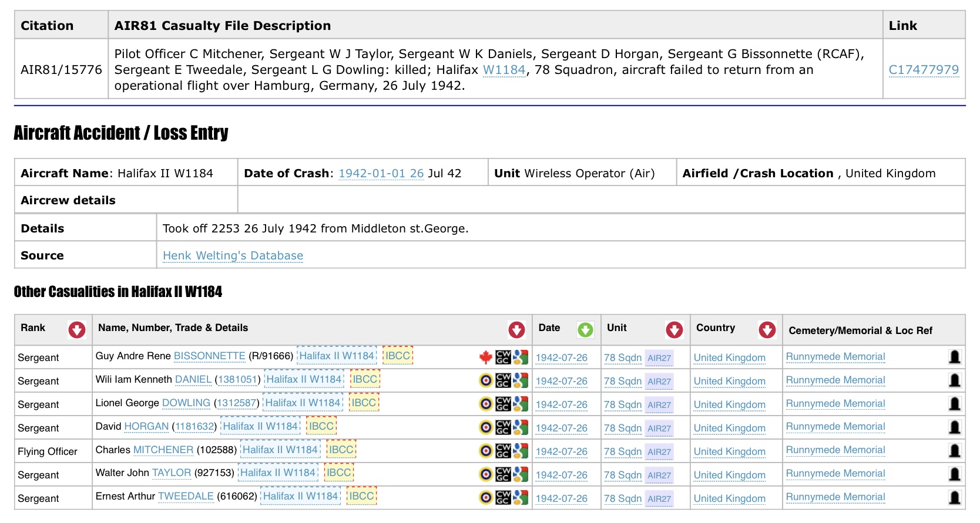The height and width of the screenshot is (523, 980).
Task: Click the headstone icon in Bissonnette's row
Action: [955, 357]
